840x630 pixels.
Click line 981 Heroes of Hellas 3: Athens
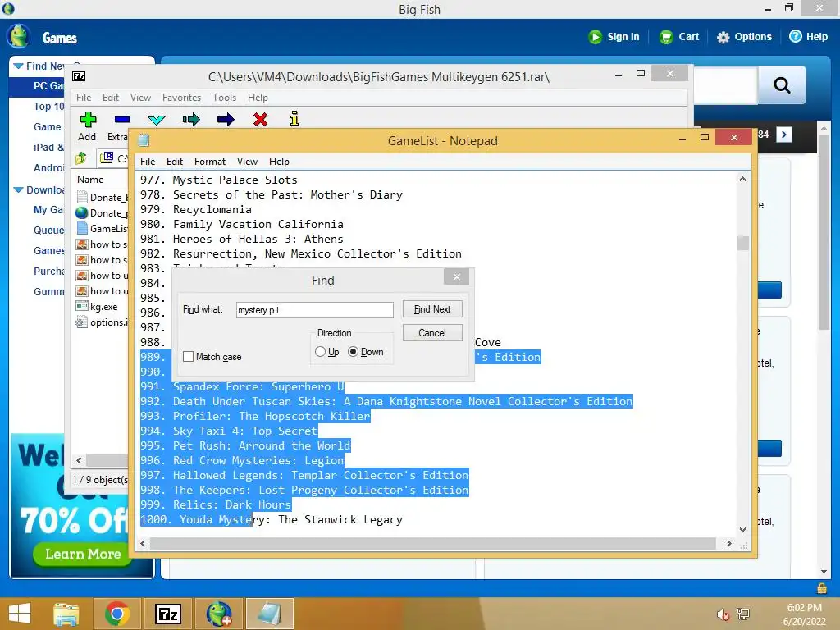tap(242, 239)
